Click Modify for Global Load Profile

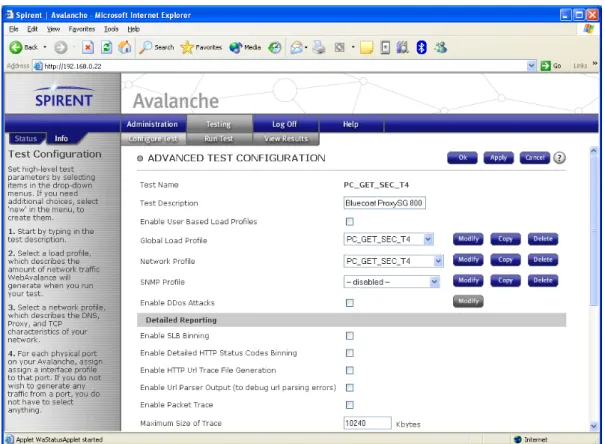tap(468, 239)
